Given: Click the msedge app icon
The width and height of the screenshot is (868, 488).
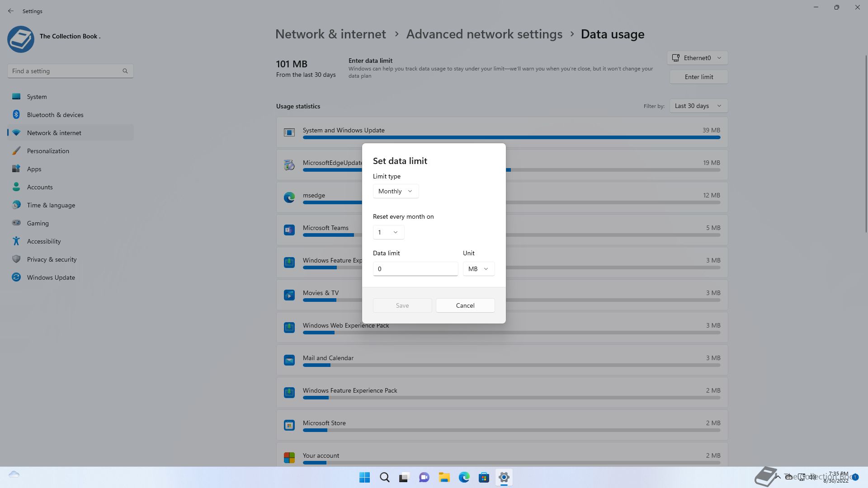Looking at the screenshot, I should (x=289, y=197).
